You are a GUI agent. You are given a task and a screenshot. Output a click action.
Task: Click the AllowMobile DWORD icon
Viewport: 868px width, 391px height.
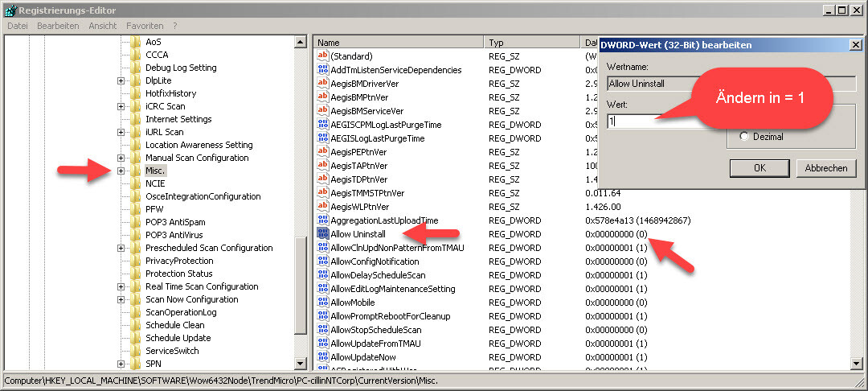(x=323, y=303)
